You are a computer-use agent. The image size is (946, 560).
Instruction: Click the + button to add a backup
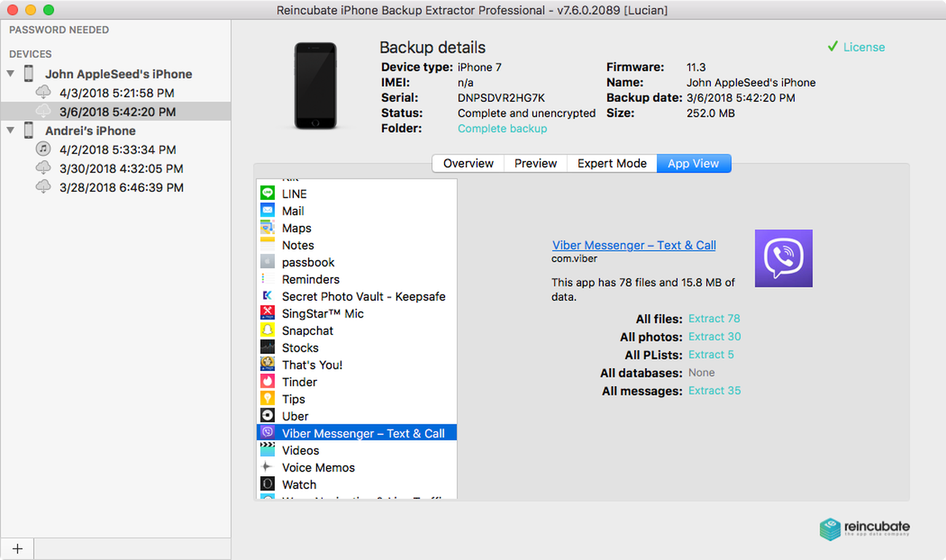17,549
